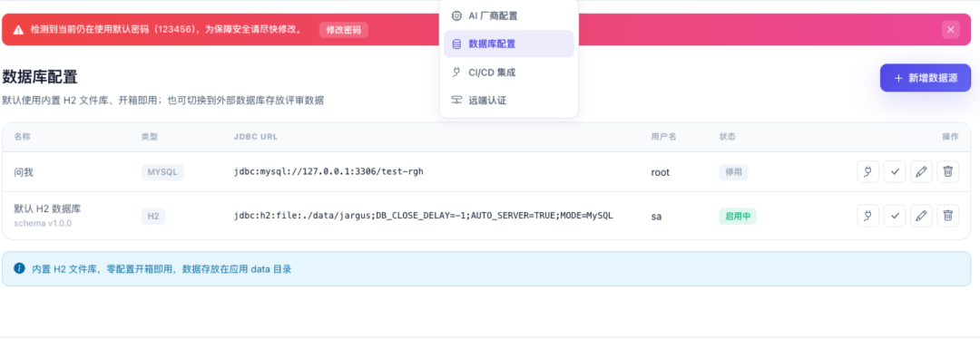Open AI 厂商配置 menu item

click(x=509, y=15)
